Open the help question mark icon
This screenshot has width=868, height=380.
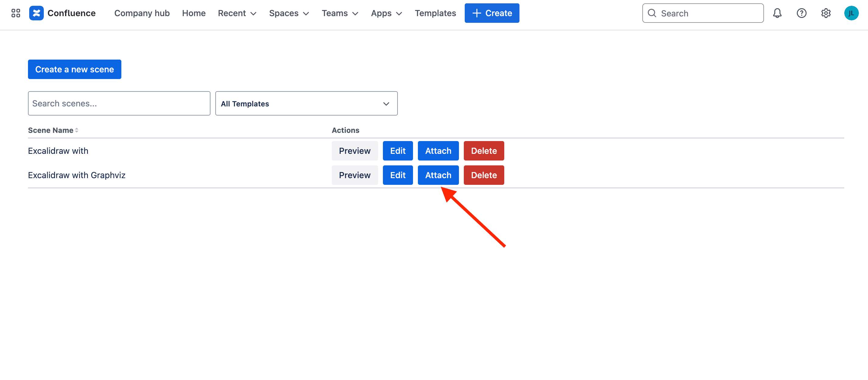[x=801, y=13]
